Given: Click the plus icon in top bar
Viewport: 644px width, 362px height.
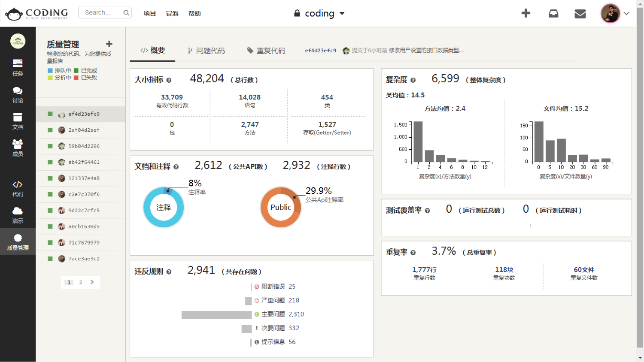Looking at the screenshot, I should 526,13.
